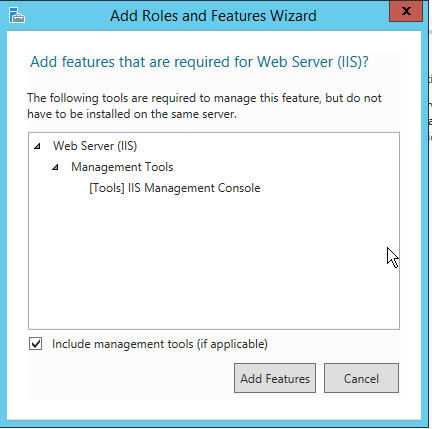
Task: Click the Add Roles and Features Wizard title
Action: click(213, 16)
